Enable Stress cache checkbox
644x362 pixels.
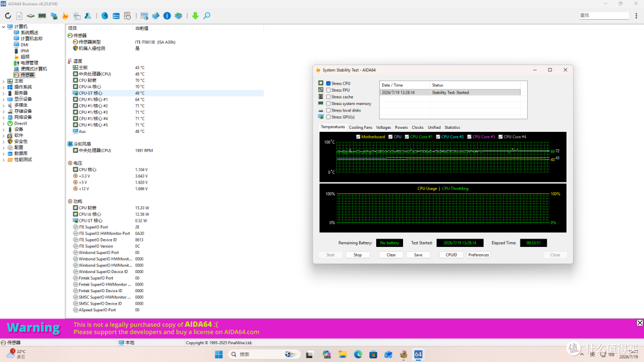(329, 97)
